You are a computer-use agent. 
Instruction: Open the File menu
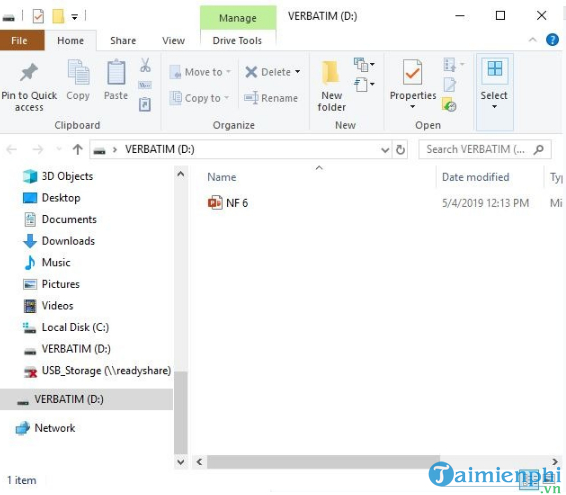point(22,40)
